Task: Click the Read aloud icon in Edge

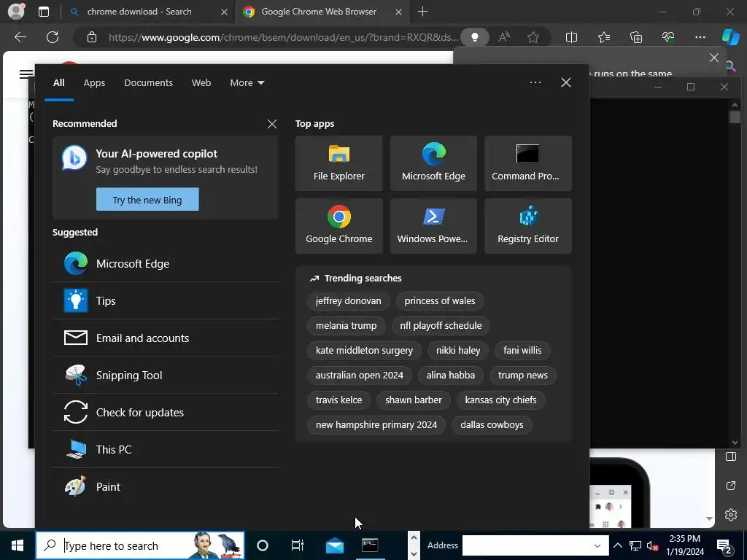Action: (504, 37)
